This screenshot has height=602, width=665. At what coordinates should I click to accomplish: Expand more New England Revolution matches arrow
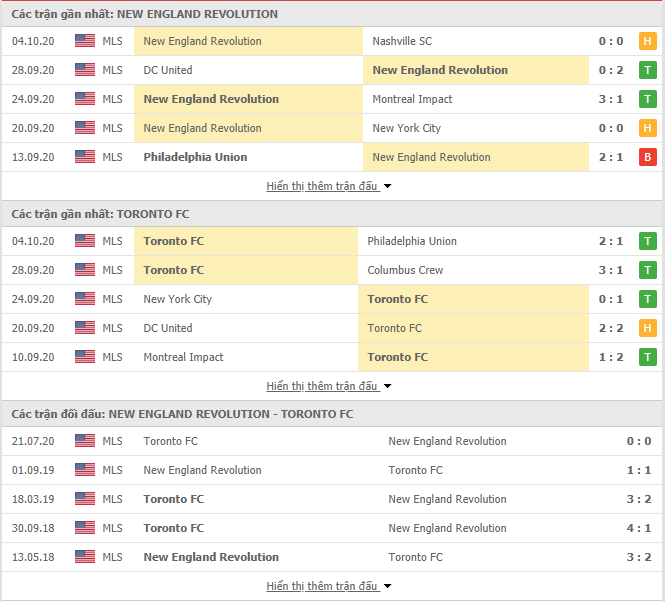tap(388, 186)
